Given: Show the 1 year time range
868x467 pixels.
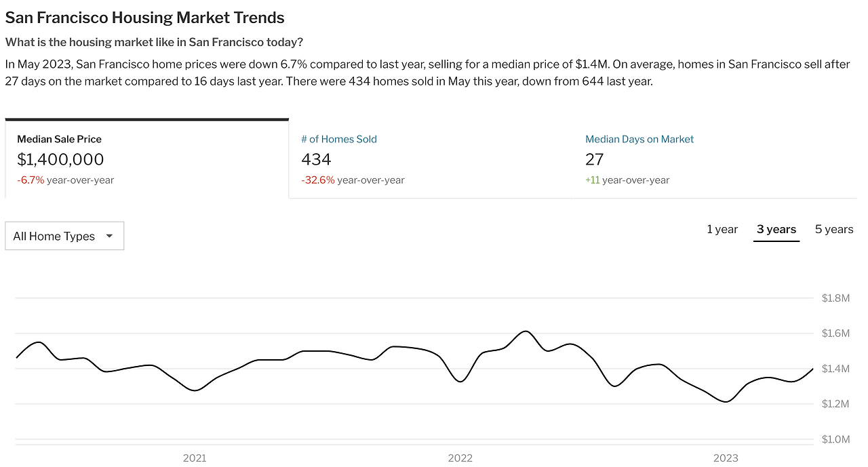Looking at the screenshot, I should (x=722, y=229).
